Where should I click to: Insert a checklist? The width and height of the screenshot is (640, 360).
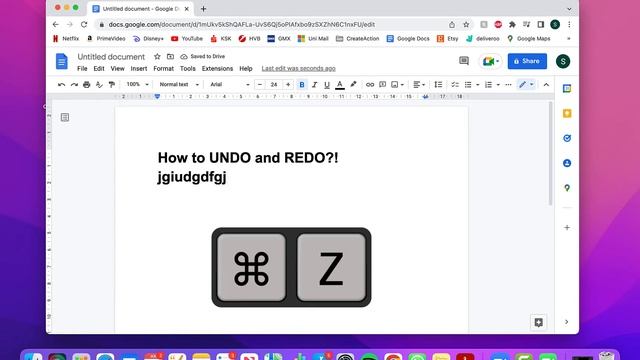[455, 84]
